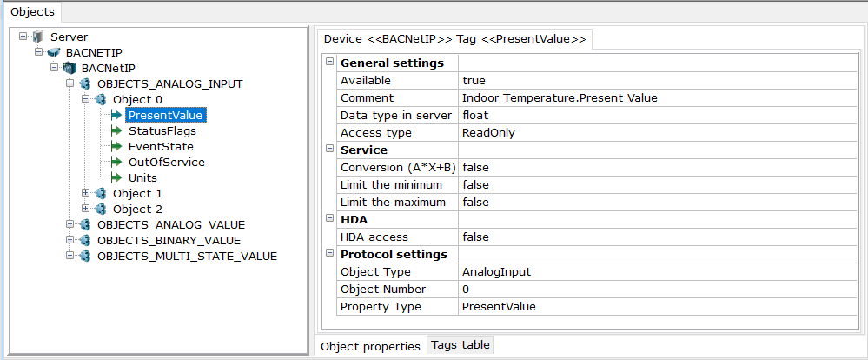Viewport: 868px width, 360px height.
Task: Click the Data type in server label
Action: coord(398,115)
